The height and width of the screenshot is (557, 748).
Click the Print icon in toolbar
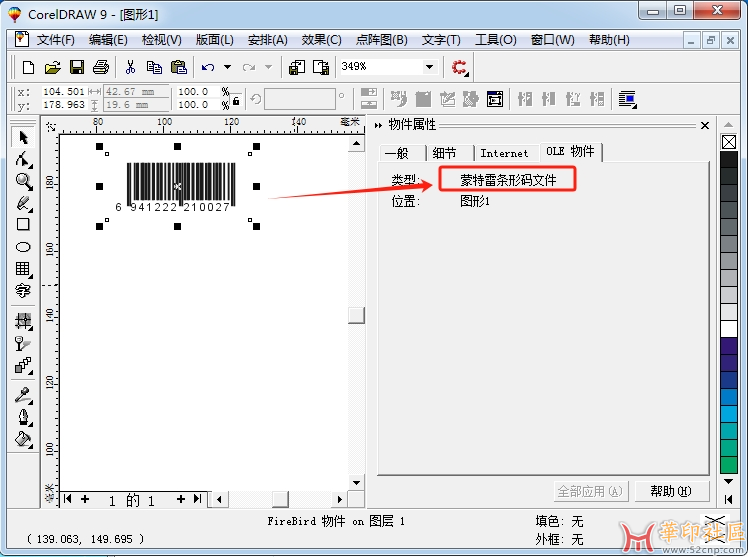101,67
